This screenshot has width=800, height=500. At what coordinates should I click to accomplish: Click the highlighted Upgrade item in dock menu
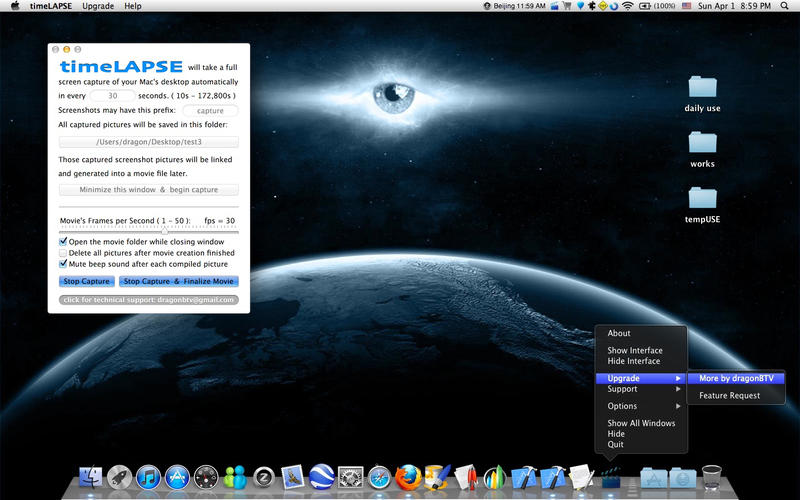641,378
